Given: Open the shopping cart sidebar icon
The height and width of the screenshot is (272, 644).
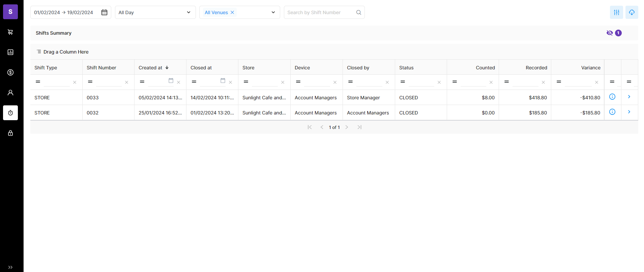Looking at the screenshot, I should click(10, 32).
